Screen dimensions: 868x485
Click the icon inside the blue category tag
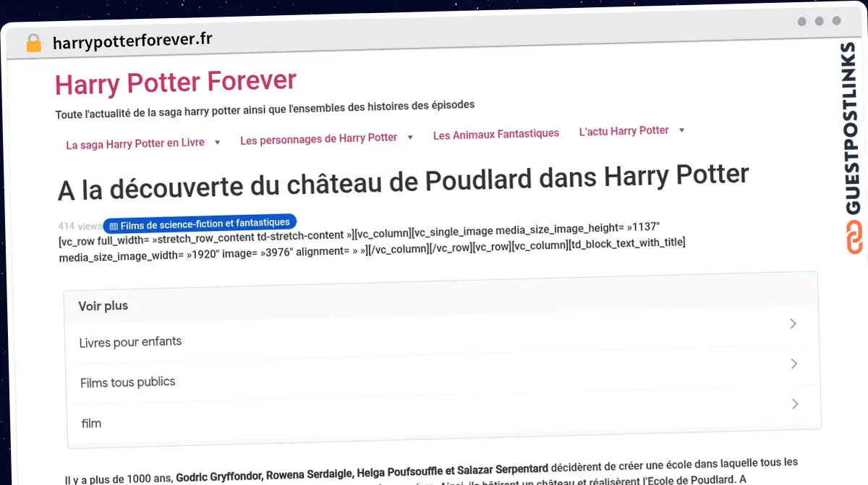(x=114, y=227)
